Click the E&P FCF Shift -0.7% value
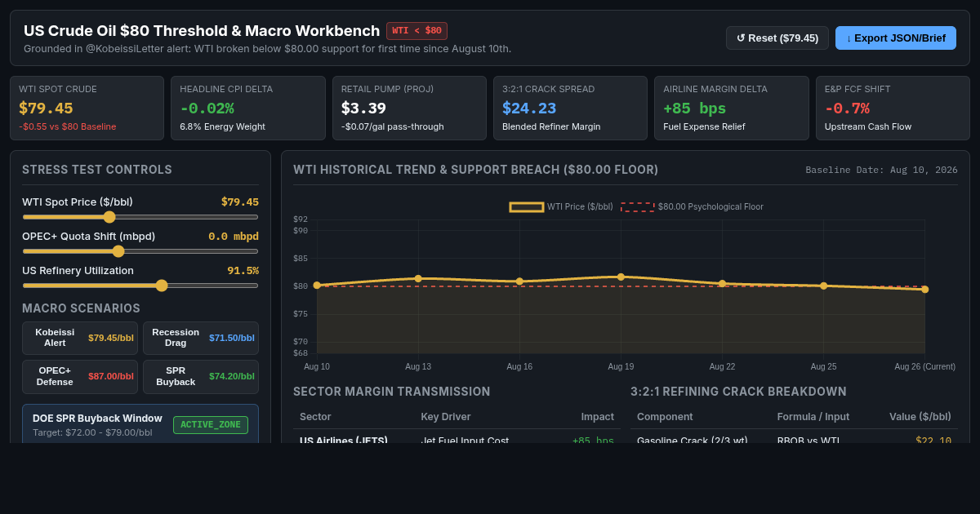The image size is (980, 514). [847, 109]
